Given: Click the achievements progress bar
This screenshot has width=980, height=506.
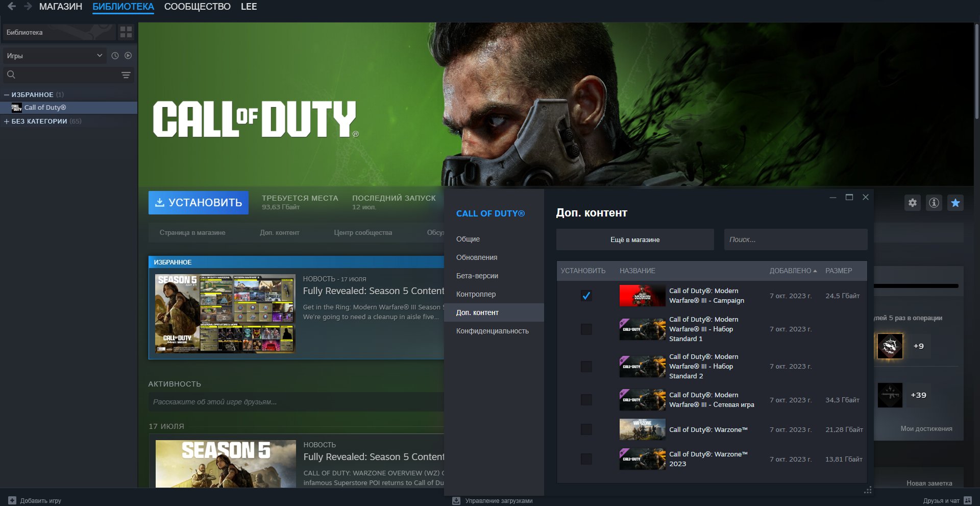Looking at the screenshot, I should pyautogui.click(x=916, y=286).
